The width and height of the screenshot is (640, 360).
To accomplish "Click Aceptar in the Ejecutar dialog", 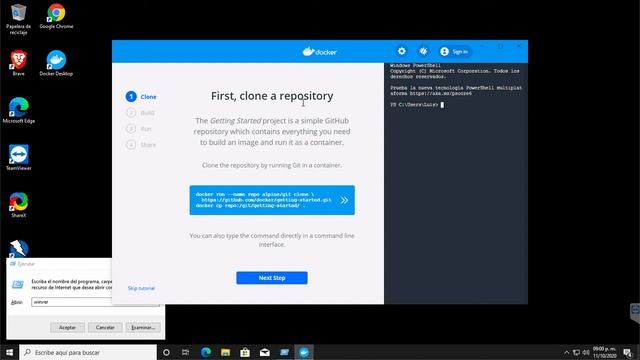I will 67,327.
